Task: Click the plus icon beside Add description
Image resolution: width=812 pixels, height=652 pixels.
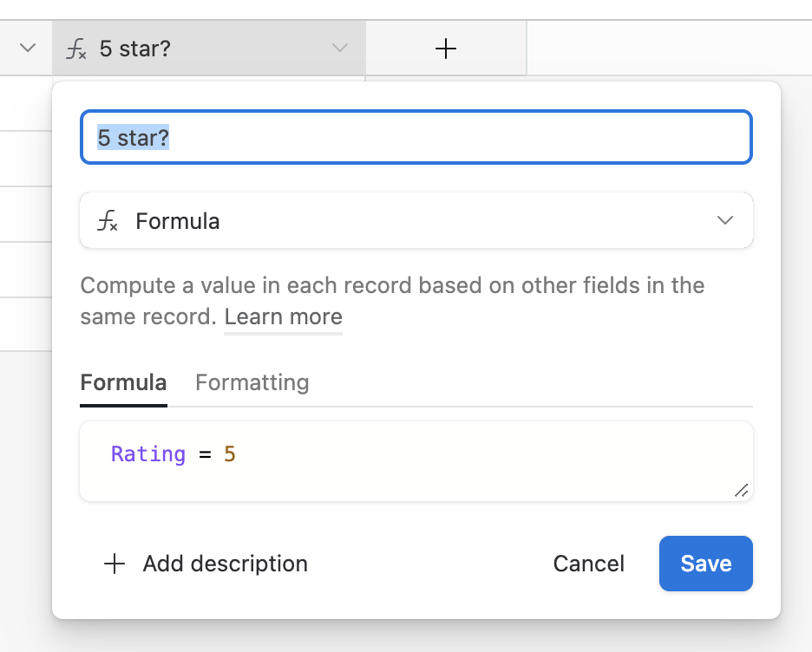Action: pos(115,564)
